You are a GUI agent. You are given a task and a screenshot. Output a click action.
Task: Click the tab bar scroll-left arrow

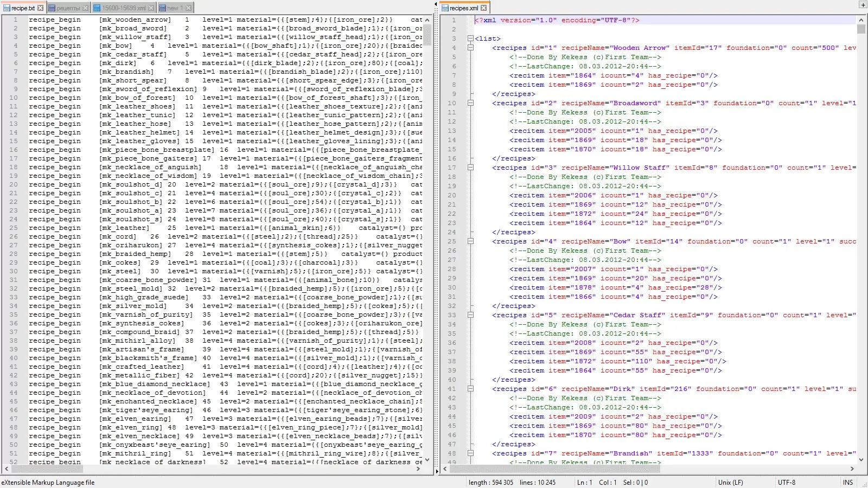(436, 5)
